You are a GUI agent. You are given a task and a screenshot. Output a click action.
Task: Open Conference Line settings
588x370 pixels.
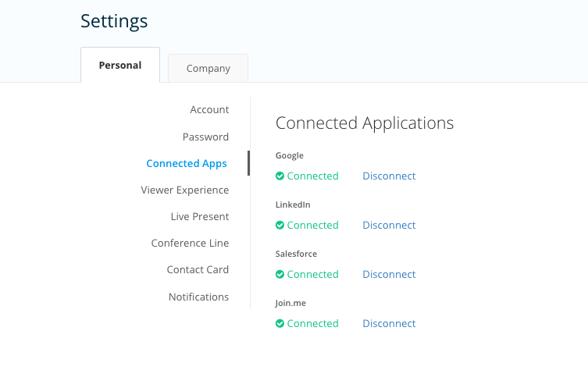(190, 244)
